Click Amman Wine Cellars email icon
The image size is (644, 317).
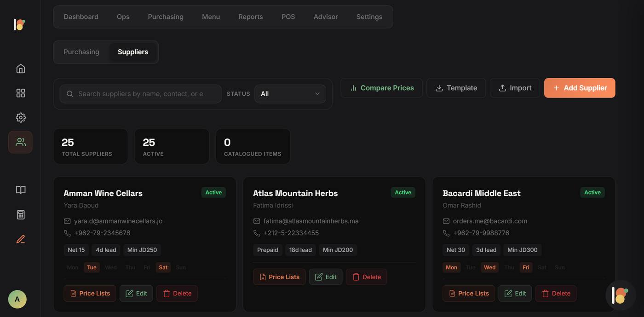[x=67, y=221]
